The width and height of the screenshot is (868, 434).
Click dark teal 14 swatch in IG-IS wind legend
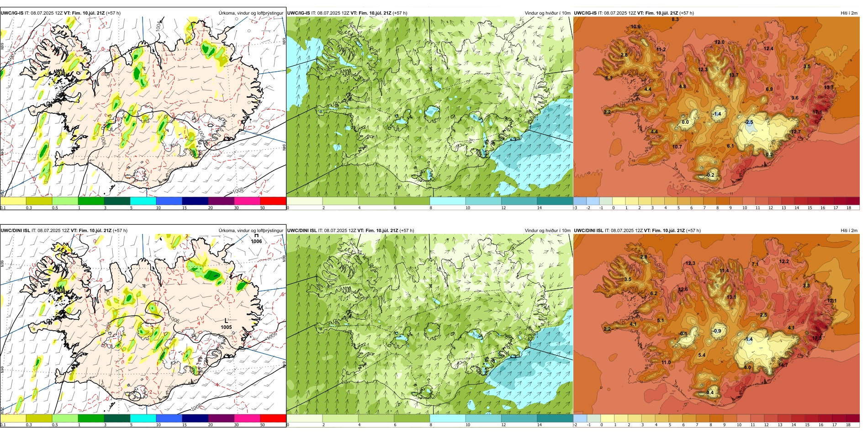click(555, 201)
